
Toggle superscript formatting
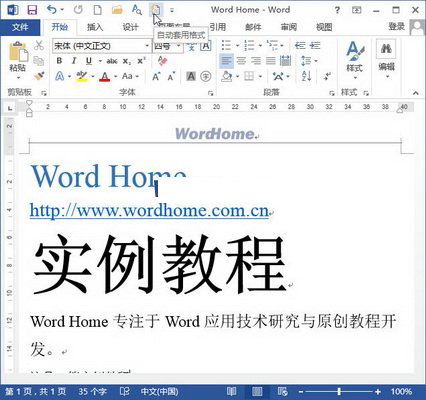[x=141, y=61]
